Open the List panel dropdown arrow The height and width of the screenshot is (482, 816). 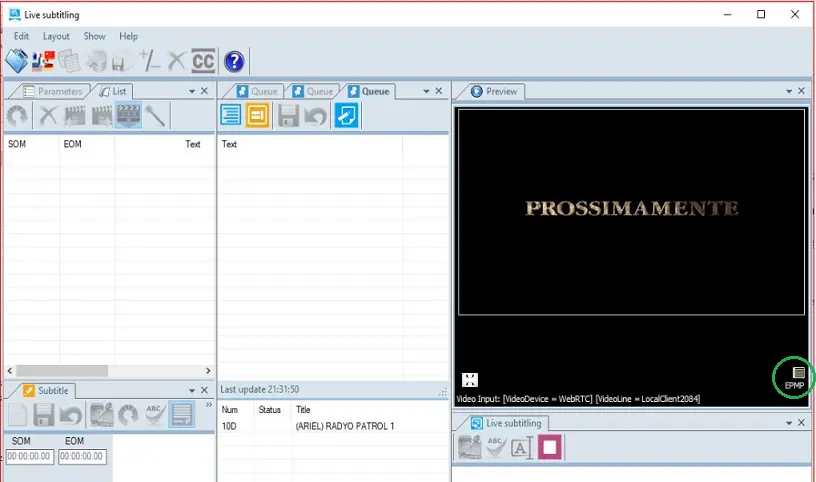coord(191,91)
